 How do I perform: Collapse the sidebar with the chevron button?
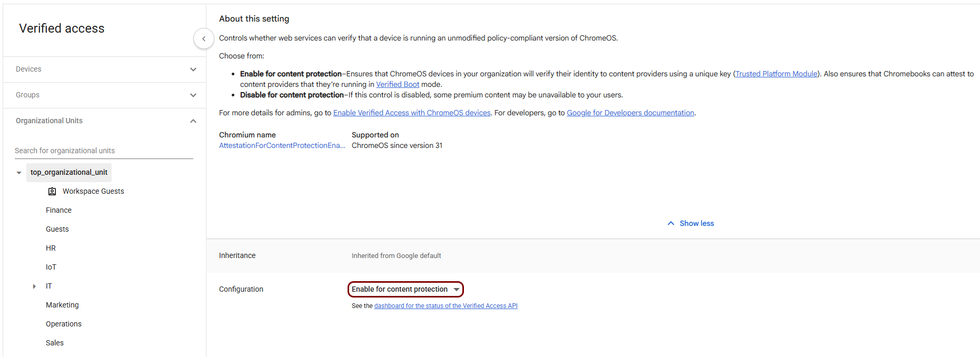point(204,38)
